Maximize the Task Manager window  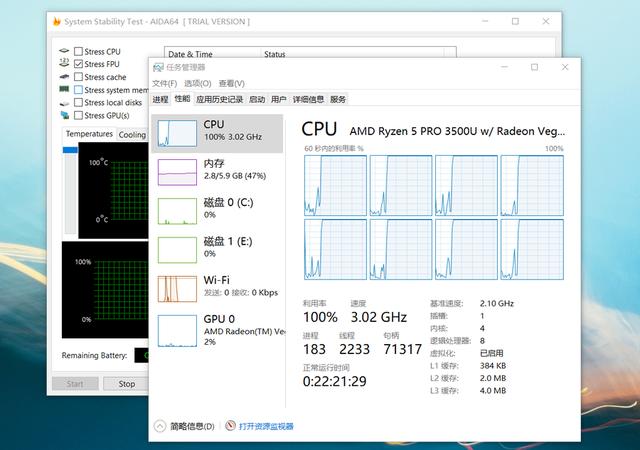[x=534, y=67]
